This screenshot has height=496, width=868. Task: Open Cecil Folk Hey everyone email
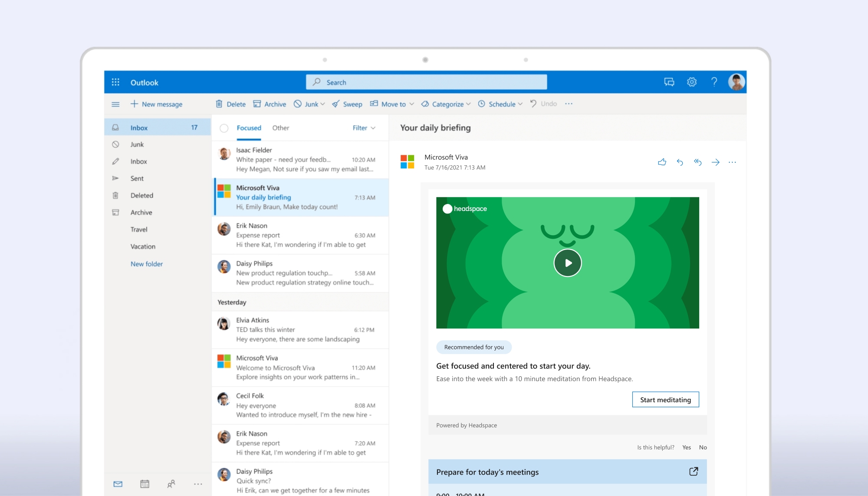pyautogui.click(x=300, y=405)
